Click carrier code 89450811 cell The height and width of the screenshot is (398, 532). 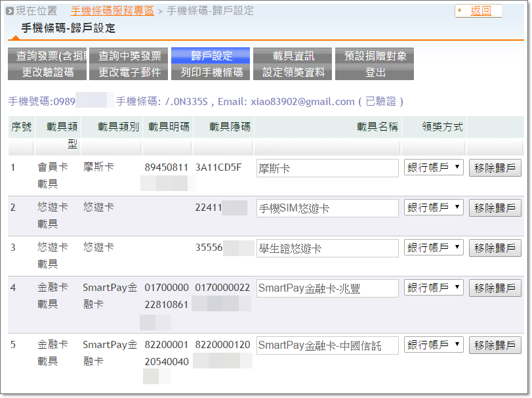tap(166, 167)
